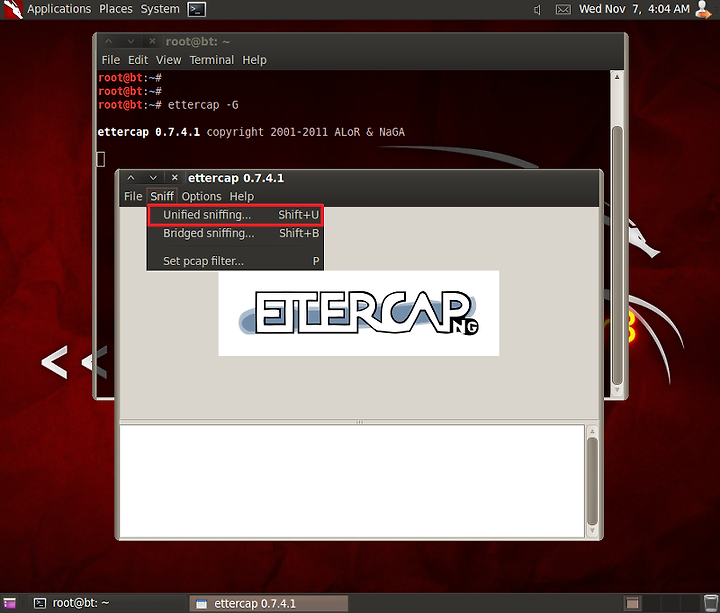
Task: Click the workspace switcher square
Action: point(632,603)
